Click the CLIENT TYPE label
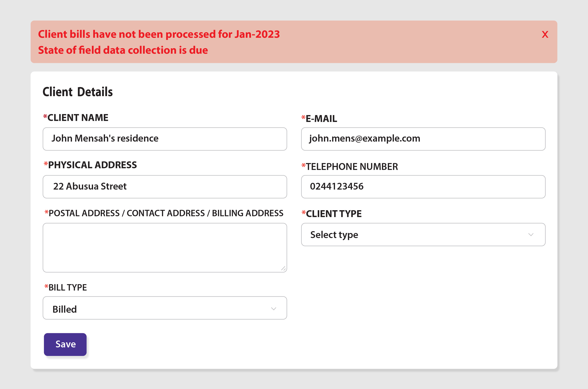 pyautogui.click(x=333, y=214)
